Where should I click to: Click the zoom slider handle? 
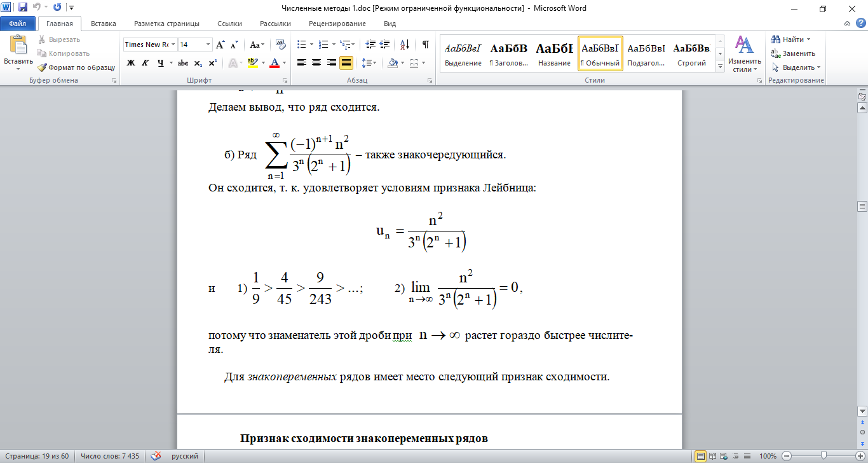pyautogui.click(x=824, y=456)
